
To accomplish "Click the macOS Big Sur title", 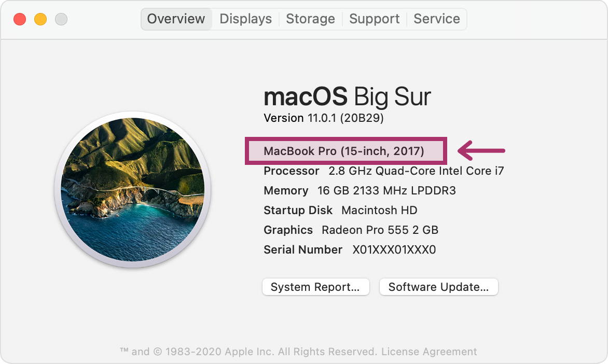I will click(347, 97).
